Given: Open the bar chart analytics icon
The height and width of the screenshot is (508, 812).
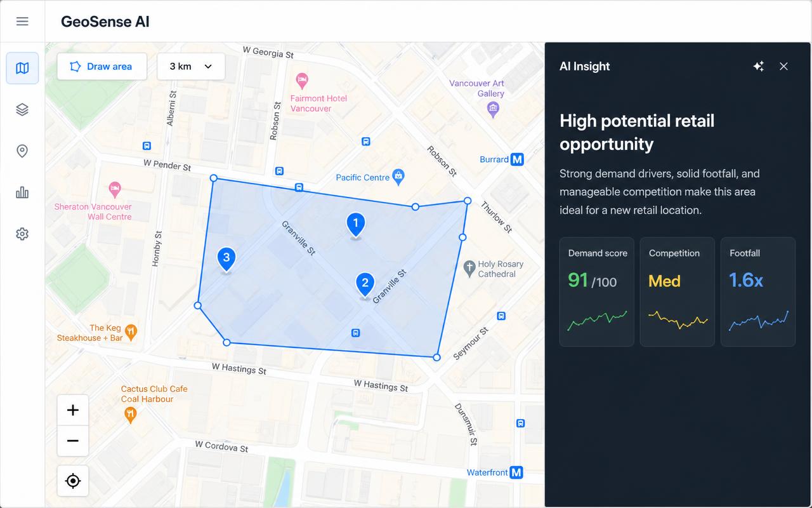Looking at the screenshot, I should click(22, 192).
